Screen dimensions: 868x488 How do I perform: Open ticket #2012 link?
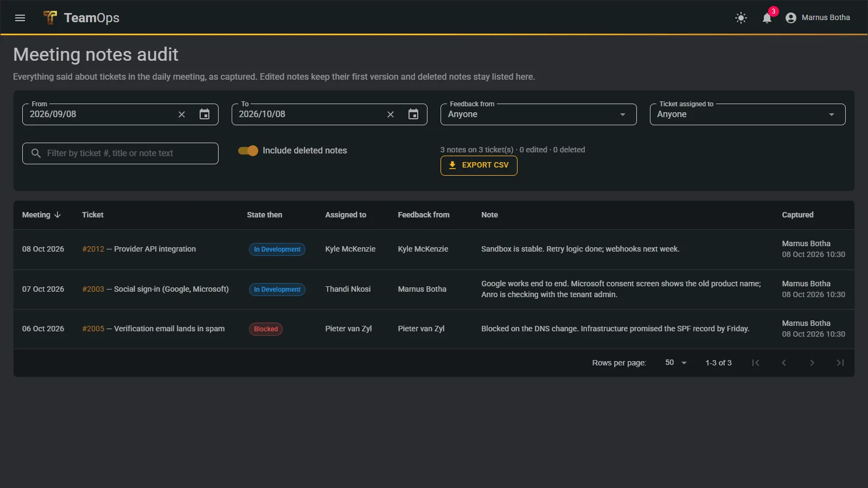point(93,249)
